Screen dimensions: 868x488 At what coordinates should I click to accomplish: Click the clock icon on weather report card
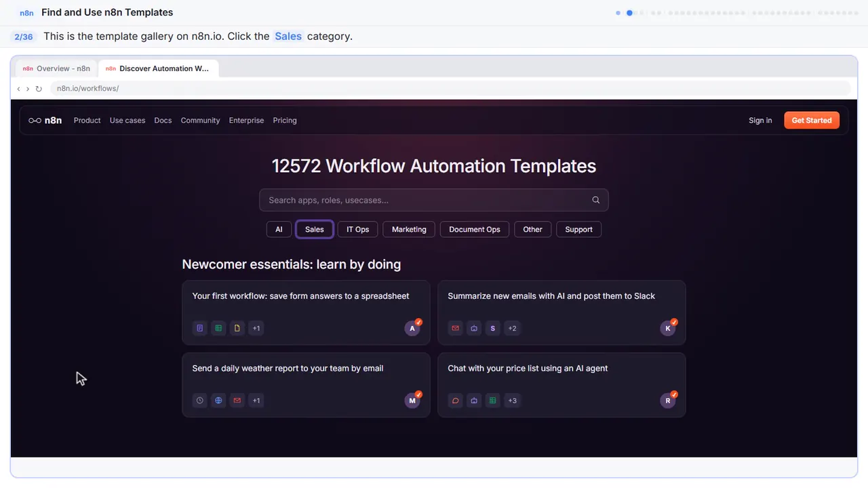200,401
